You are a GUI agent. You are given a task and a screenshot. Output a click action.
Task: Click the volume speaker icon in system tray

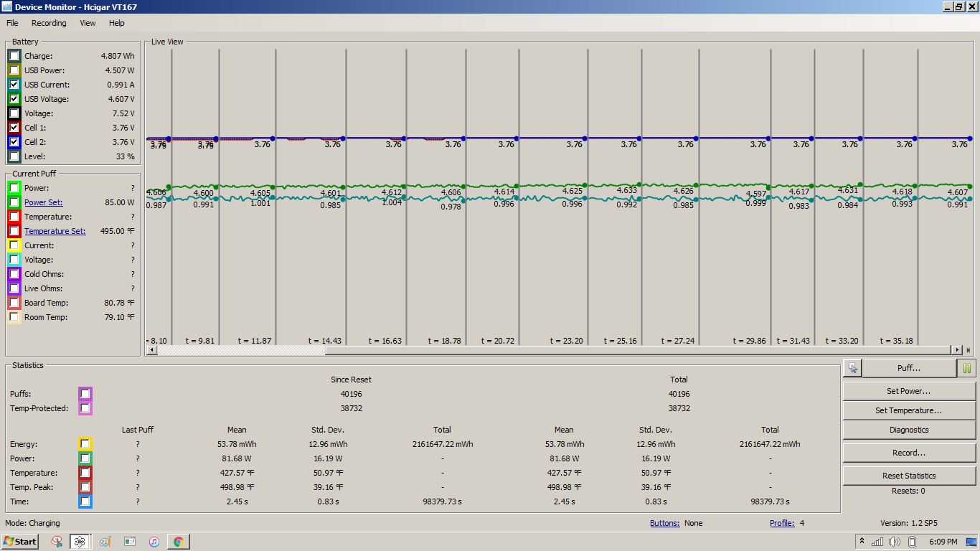(x=894, y=542)
